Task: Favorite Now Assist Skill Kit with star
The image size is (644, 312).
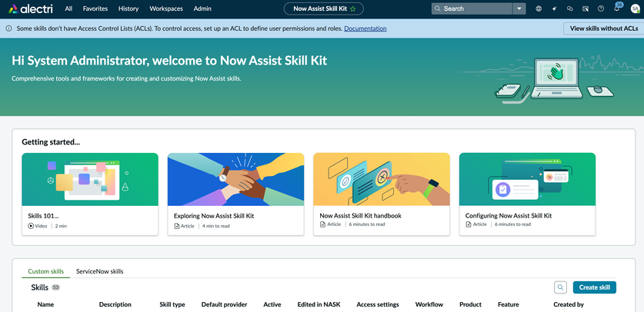Action: [353, 8]
